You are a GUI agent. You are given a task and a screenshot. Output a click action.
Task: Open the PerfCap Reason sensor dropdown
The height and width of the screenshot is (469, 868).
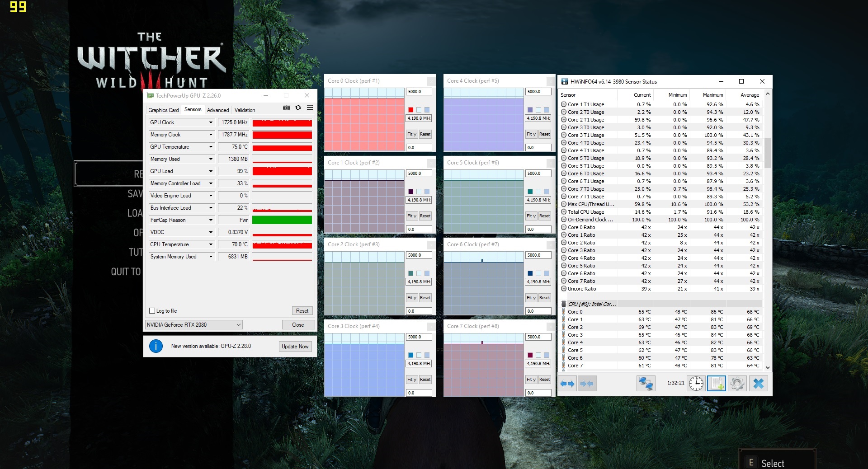[211, 220]
